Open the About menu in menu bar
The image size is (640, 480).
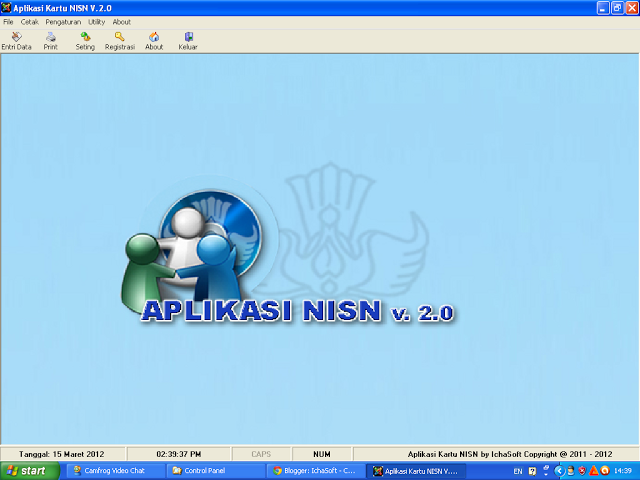coord(122,22)
